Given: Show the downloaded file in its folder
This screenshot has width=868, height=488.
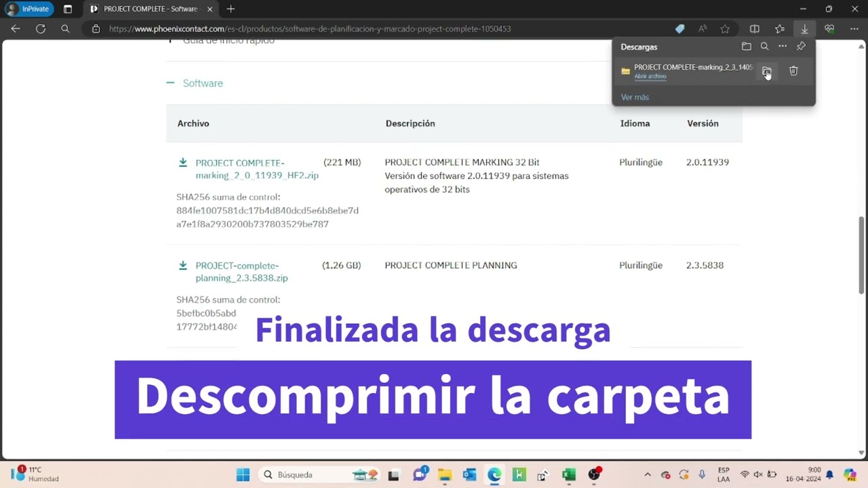Looking at the screenshot, I should (x=766, y=71).
